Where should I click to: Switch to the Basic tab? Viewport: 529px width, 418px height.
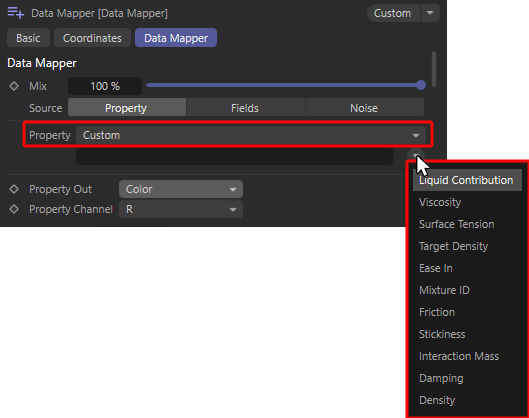point(28,38)
